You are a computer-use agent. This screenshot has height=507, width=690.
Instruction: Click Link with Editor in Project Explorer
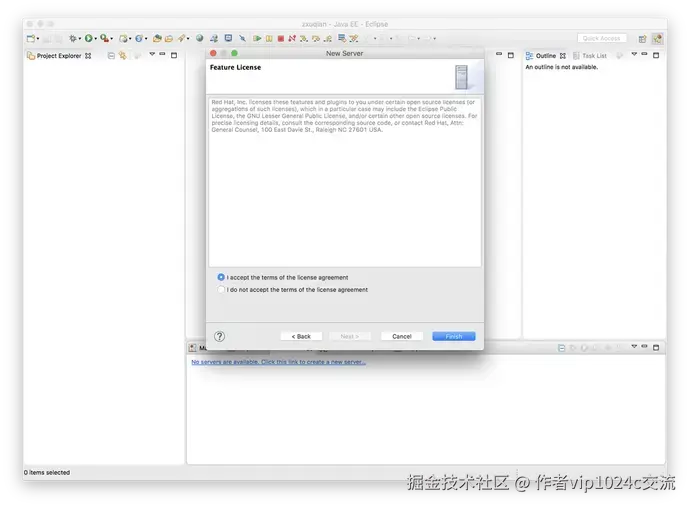pos(123,55)
